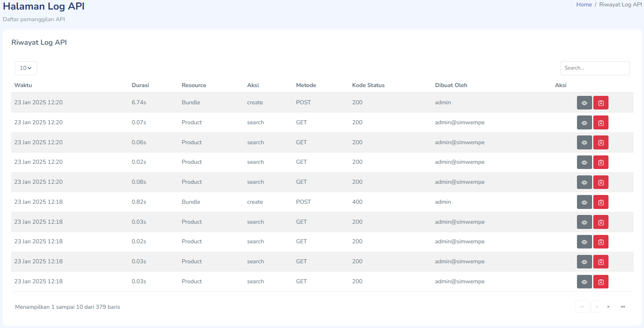The width and height of the screenshot is (644, 328).
Task: Click 'Menampilkan 1 sampai 10 dari 379 baris'
Action: pyautogui.click(x=67, y=307)
